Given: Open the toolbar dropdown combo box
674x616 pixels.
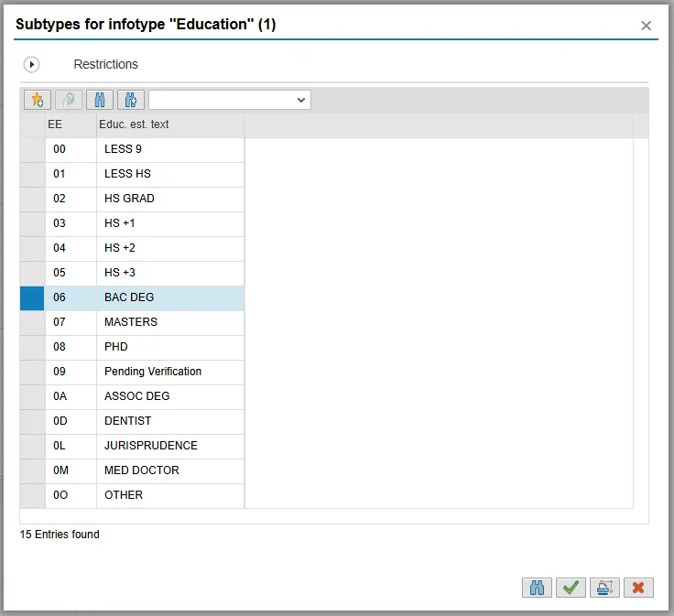Looking at the screenshot, I should (x=230, y=100).
